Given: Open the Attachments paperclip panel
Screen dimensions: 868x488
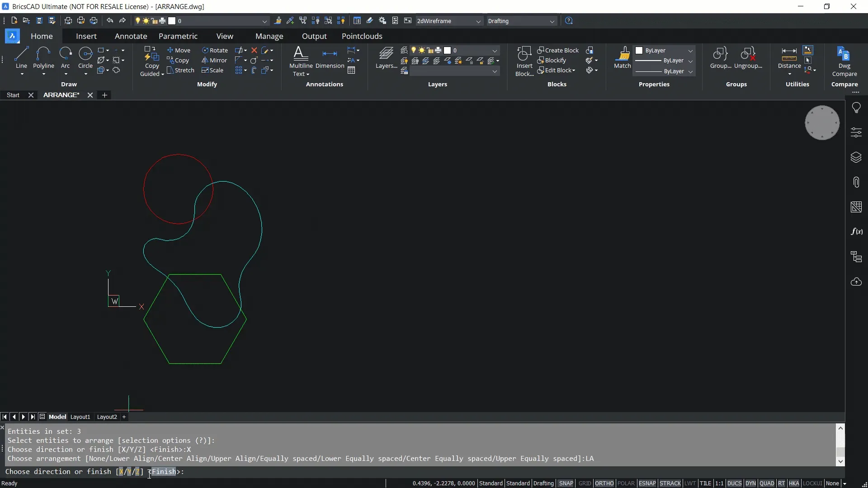Looking at the screenshot, I should point(856,182).
